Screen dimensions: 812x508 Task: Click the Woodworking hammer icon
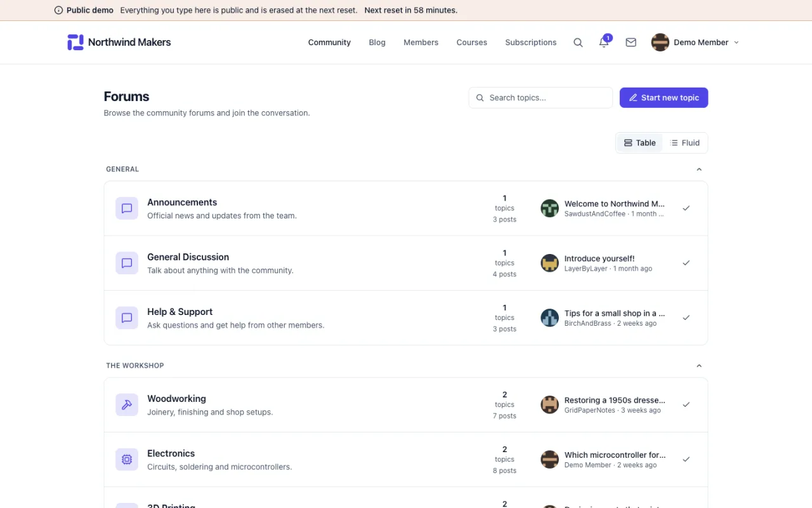pos(127,404)
